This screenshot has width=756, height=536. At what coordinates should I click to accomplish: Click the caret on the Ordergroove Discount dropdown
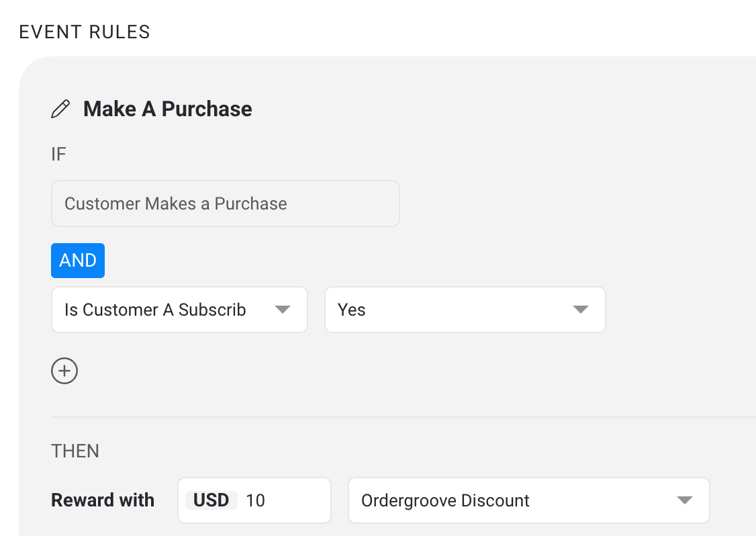pyautogui.click(x=685, y=500)
